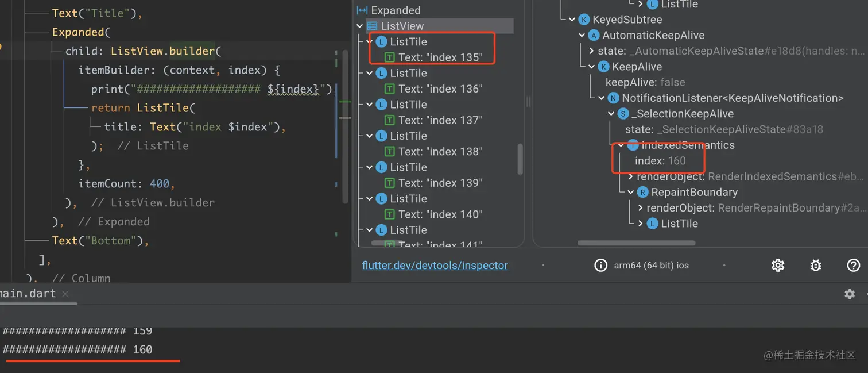Screen dimensions: 868x373
Task: Click the K icon of the KeepAlive node
Action: [x=604, y=67]
